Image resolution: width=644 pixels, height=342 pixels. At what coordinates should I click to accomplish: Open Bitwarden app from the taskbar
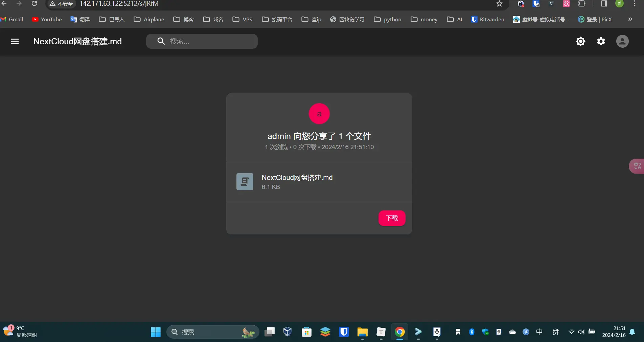pos(344,332)
